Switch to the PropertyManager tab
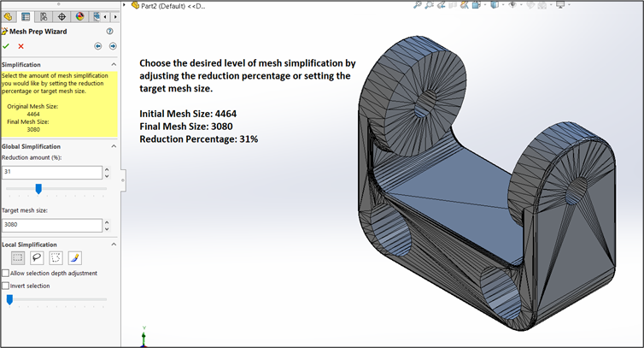 [26, 16]
